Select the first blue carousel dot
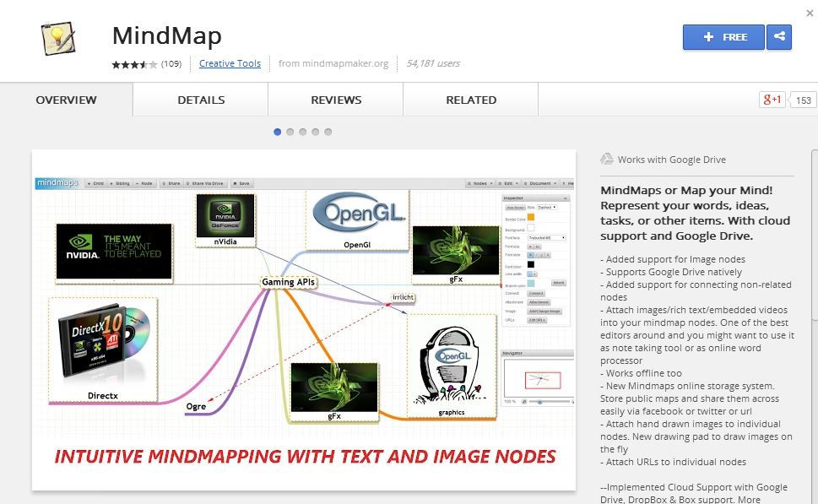Viewport: 818px width, 504px height. pos(278,132)
